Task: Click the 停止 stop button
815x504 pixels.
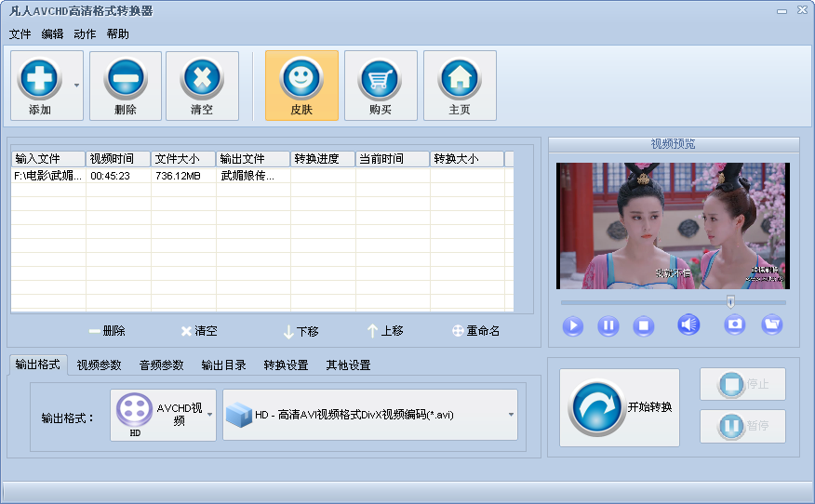Action: coord(742,384)
